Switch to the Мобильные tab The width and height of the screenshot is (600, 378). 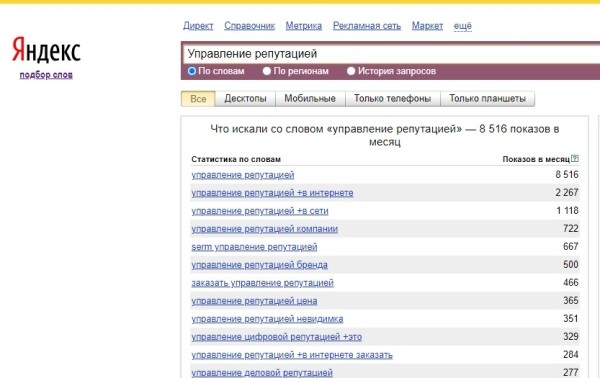(310, 99)
